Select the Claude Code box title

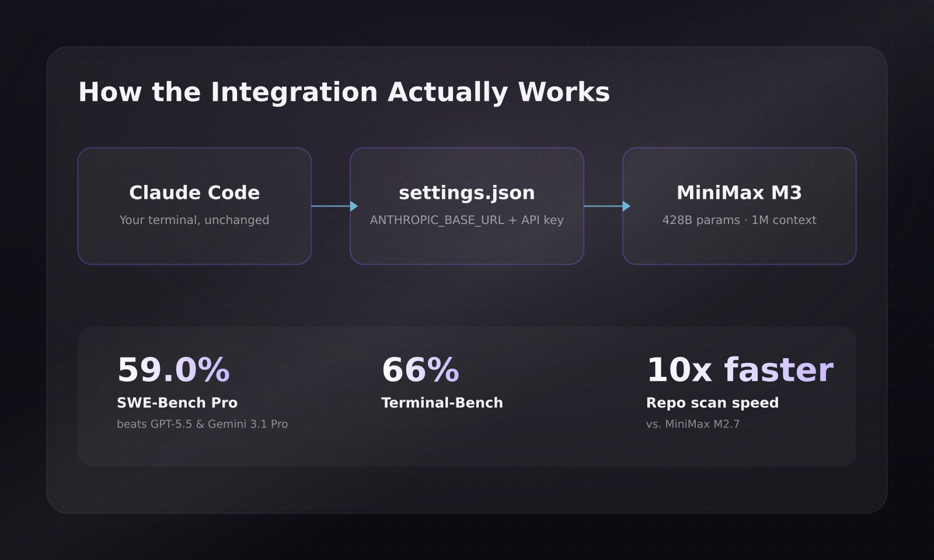194,192
